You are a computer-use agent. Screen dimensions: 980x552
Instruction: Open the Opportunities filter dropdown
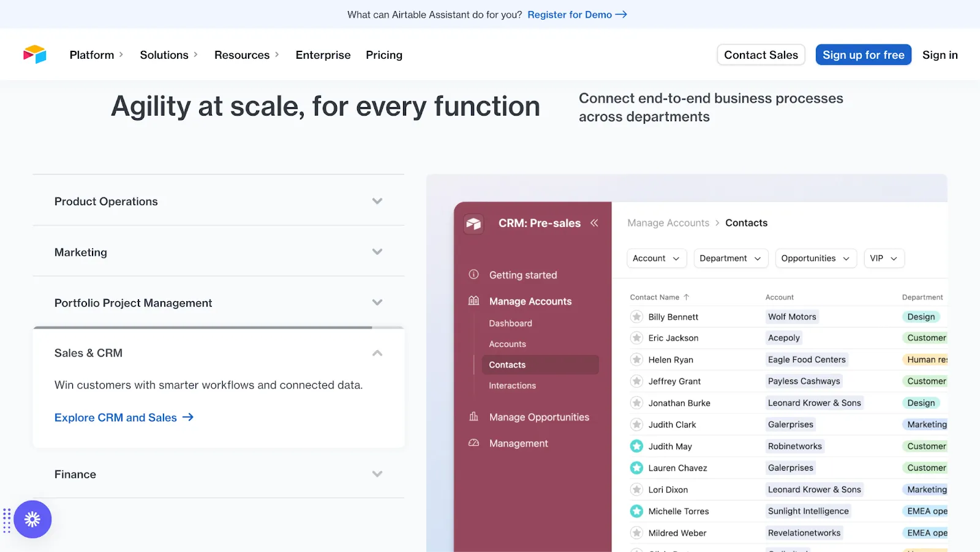tap(816, 258)
